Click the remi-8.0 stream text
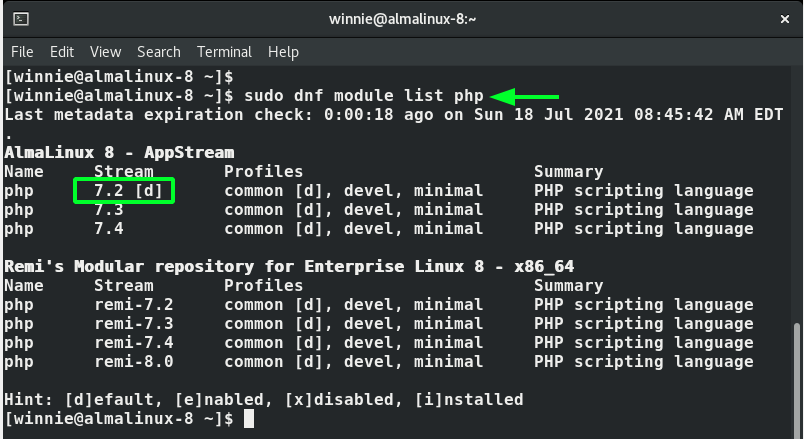Image resolution: width=804 pixels, height=439 pixels. point(134,362)
